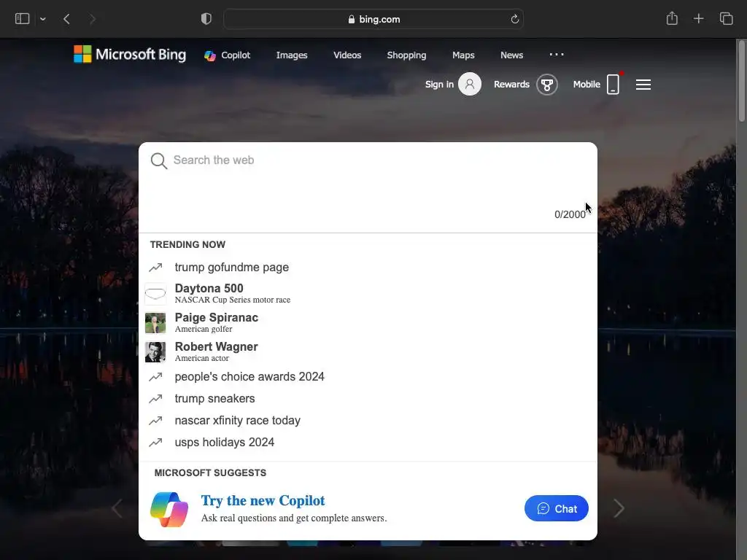Click "American actor" subtitle text
This screenshot has height=560, width=747.
tap(201, 358)
